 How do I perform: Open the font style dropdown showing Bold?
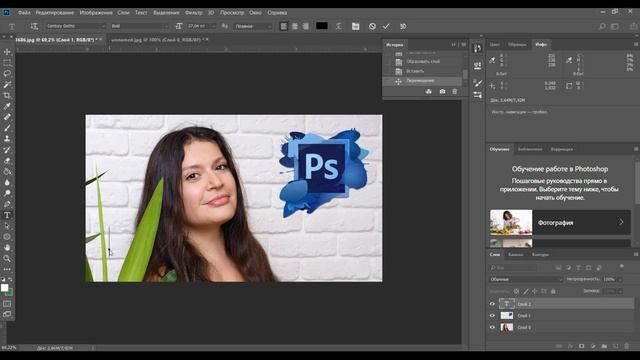(139, 26)
